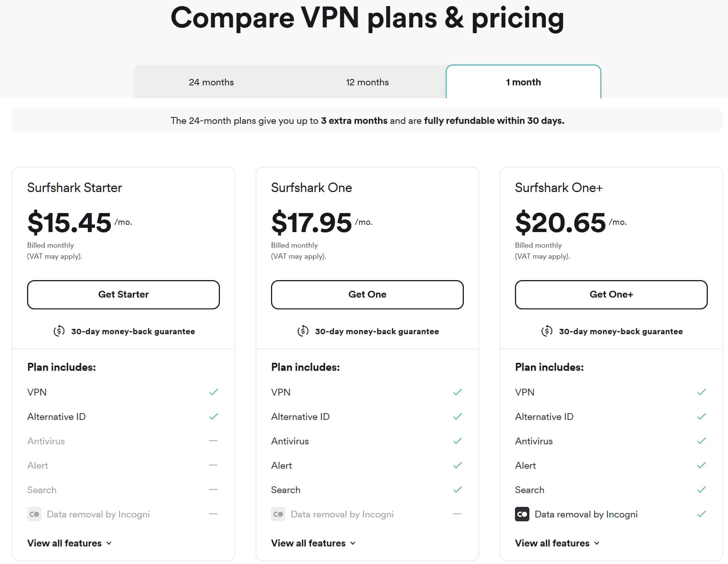Click the Get One button

[367, 295]
